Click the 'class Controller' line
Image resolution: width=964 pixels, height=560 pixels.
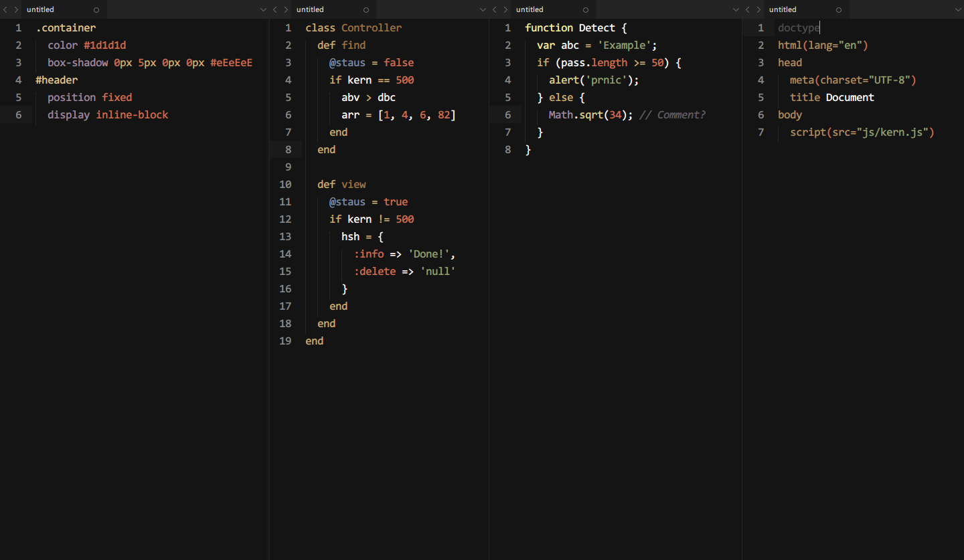click(353, 28)
